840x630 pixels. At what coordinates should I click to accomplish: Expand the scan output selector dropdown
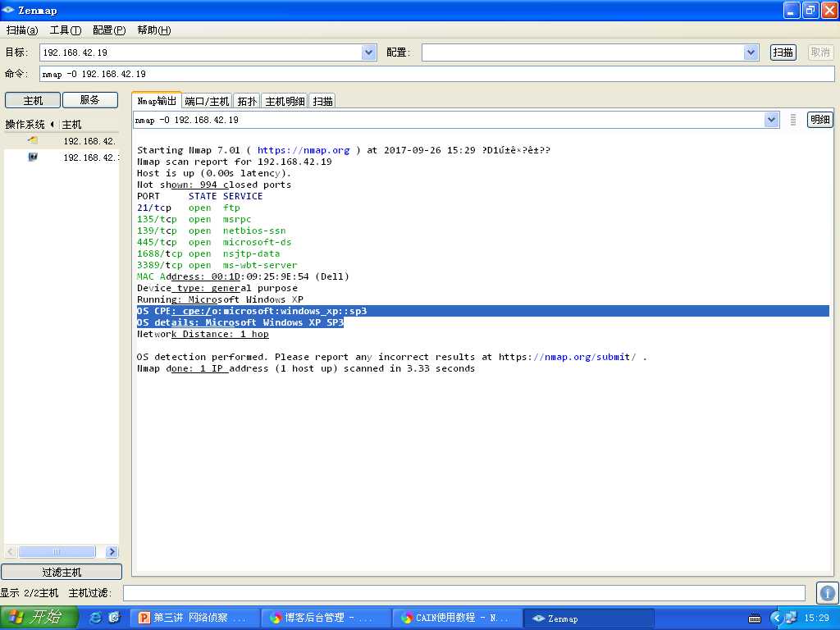click(x=771, y=120)
